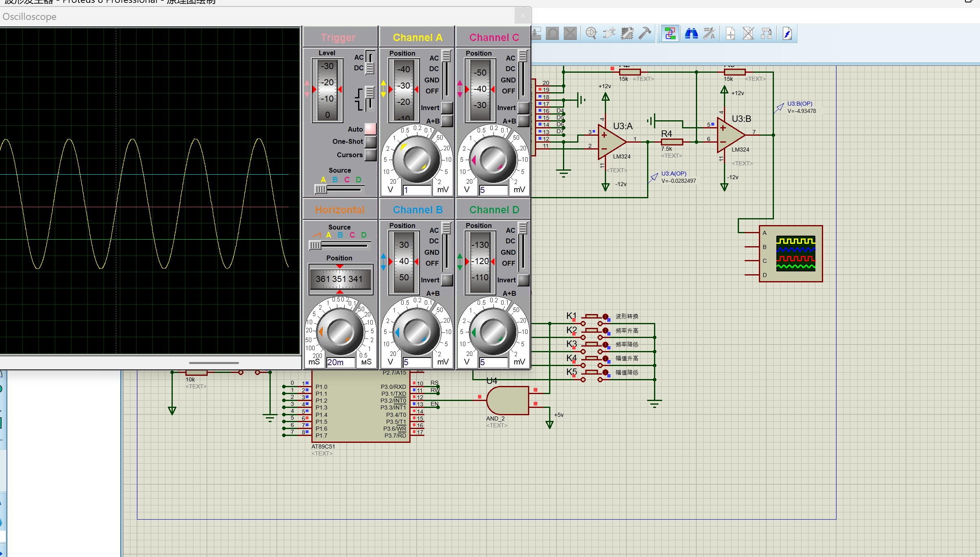Click the Horizontal timebase knob
The height and width of the screenshot is (557, 980).
pos(340,332)
